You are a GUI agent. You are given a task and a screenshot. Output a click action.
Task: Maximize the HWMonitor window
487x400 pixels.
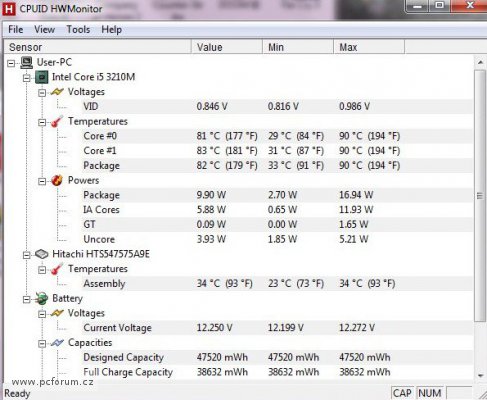(440, 5)
